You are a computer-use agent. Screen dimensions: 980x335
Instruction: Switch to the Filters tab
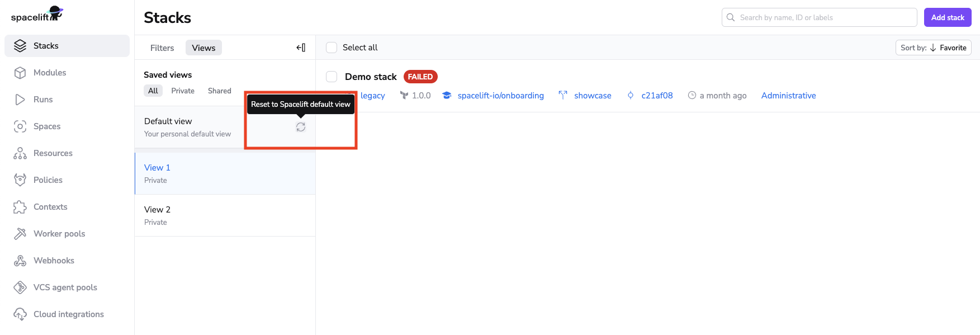coord(162,48)
